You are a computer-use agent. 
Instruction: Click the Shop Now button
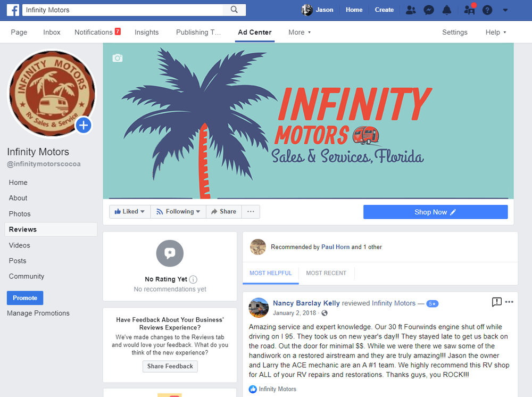tap(435, 212)
